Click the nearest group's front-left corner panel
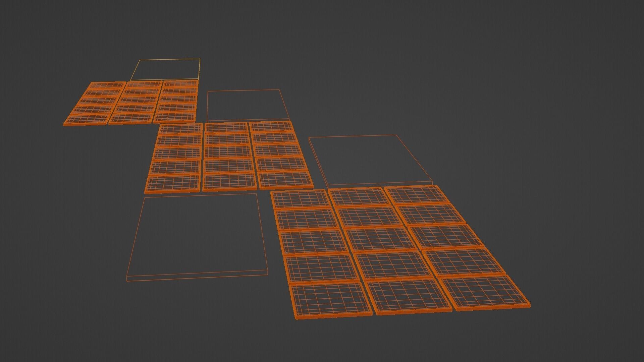The image size is (644, 362). (x=330, y=300)
